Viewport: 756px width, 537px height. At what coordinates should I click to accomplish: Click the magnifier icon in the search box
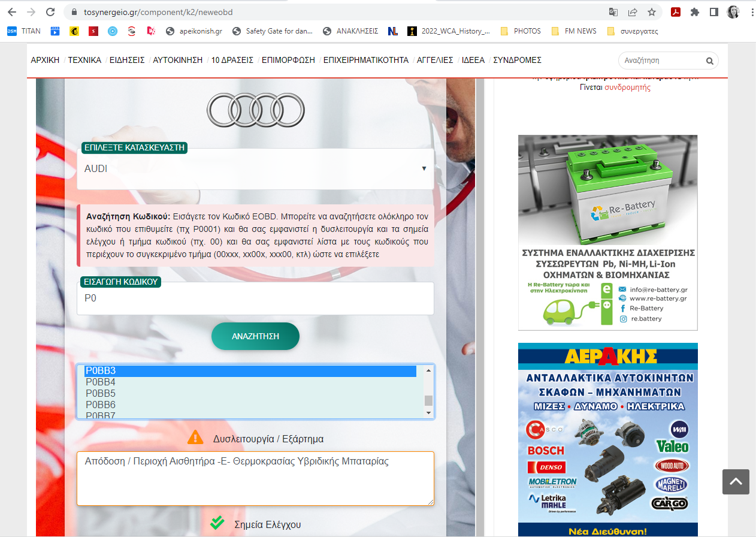pos(710,61)
